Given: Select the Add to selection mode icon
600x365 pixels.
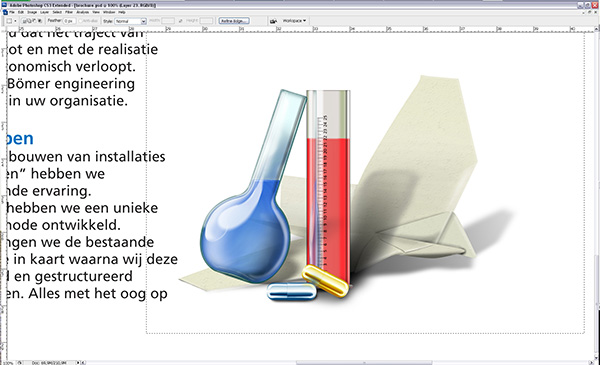Looking at the screenshot, I should [x=29, y=21].
